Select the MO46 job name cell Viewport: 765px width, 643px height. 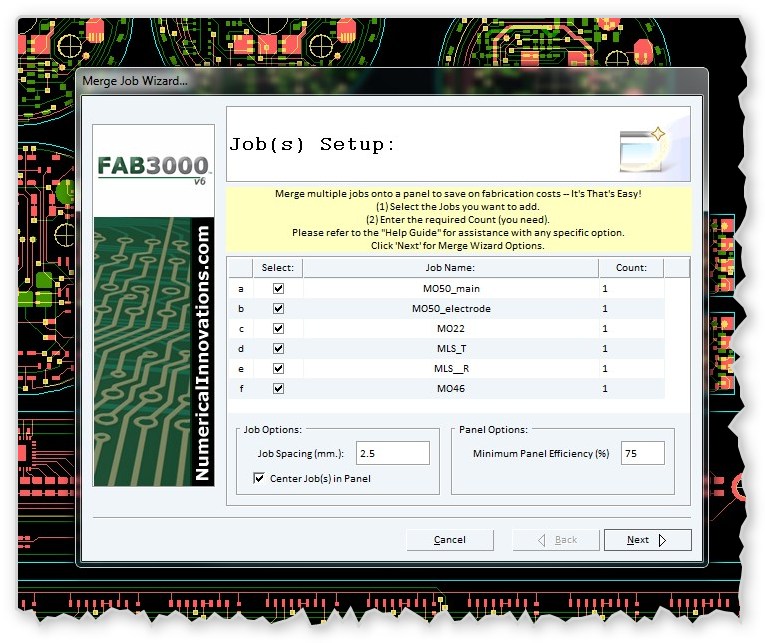451,388
